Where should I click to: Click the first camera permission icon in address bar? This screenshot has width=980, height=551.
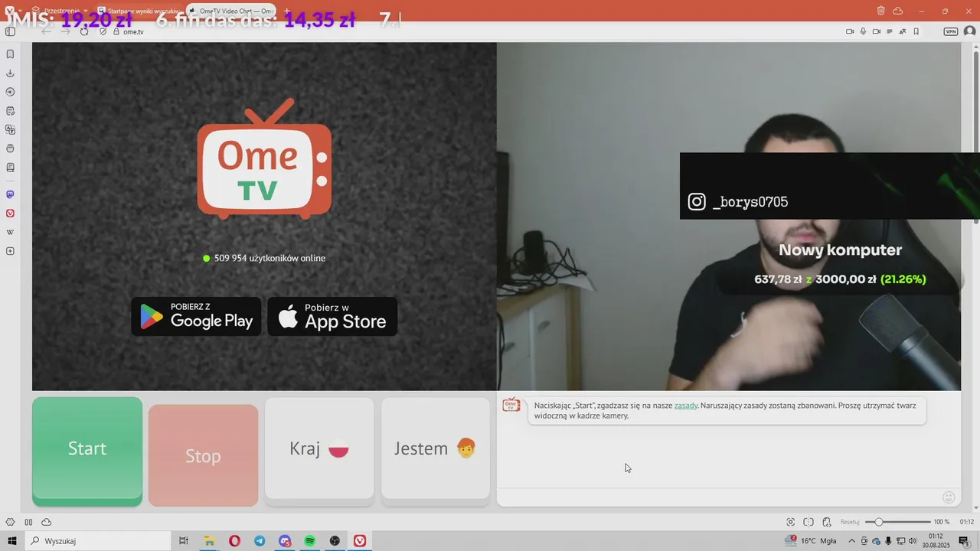[x=850, y=31]
